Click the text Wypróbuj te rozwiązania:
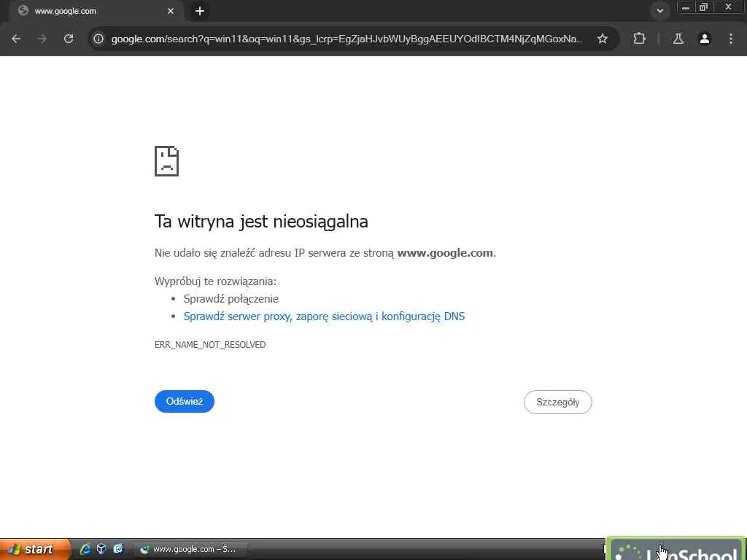 tap(215, 281)
